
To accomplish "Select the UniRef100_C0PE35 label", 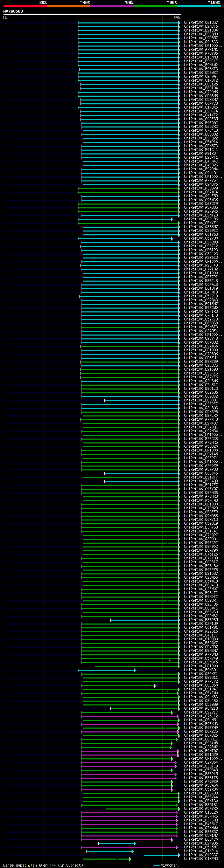I will (201, 119).
